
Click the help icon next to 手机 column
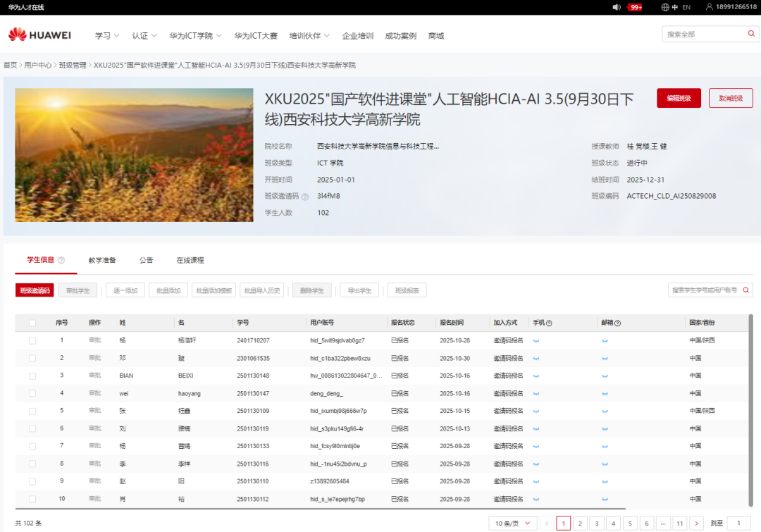tap(549, 323)
